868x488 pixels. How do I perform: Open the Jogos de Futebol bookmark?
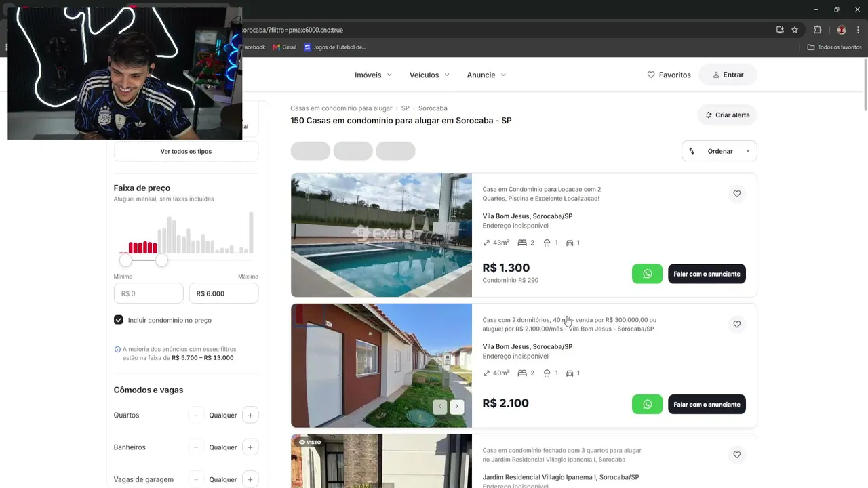click(x=335, y=47)
